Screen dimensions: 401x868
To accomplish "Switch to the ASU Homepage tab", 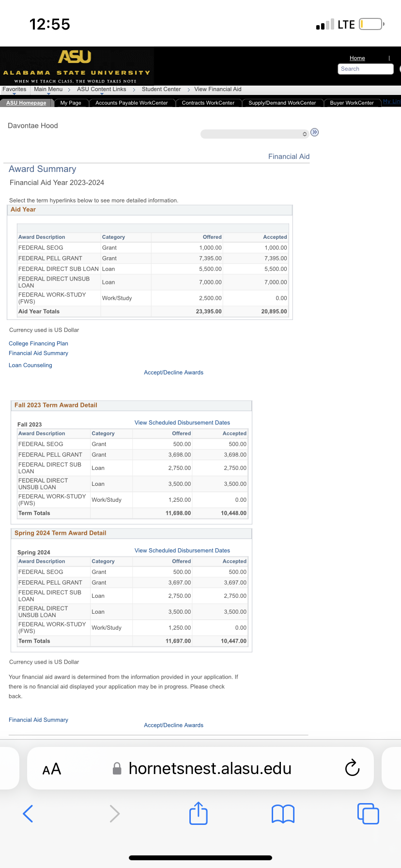I will point(26,103).
